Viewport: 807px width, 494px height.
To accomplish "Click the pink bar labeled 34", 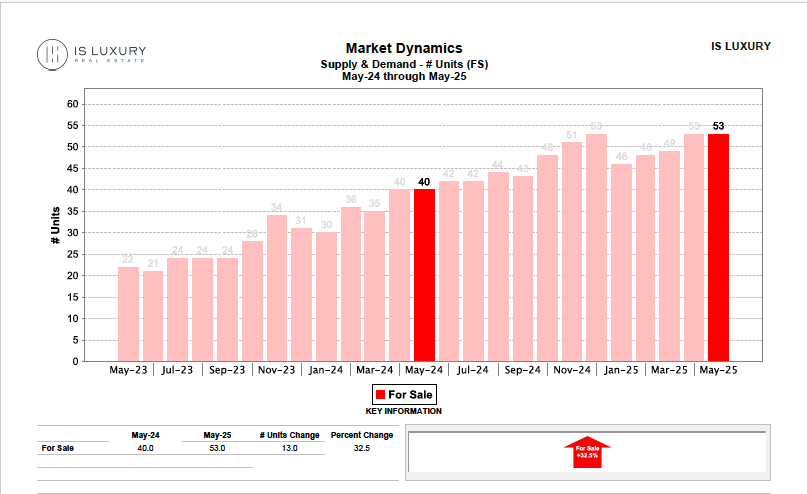I will (277, 288).
